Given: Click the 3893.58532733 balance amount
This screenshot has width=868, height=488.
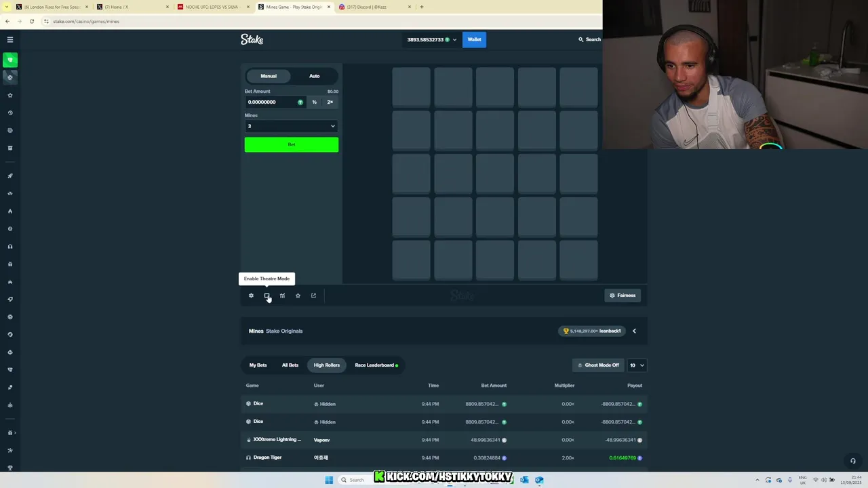Looking at the screenshot, I should pos(425,39).
